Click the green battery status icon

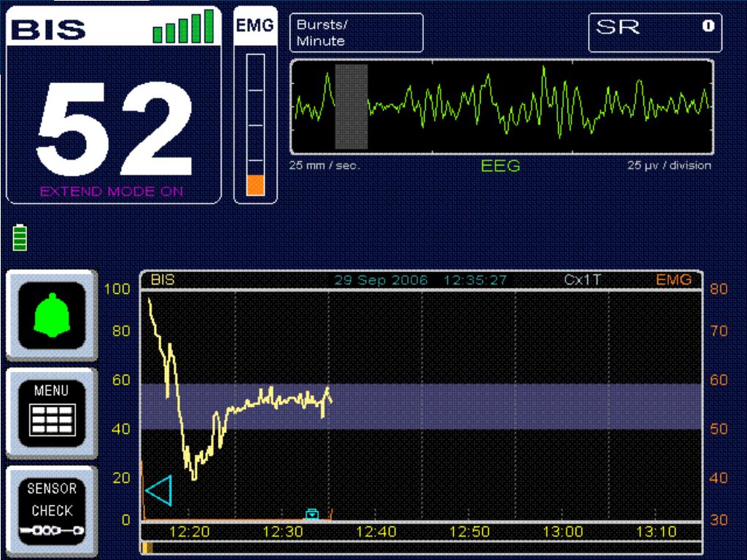point(20,238)
